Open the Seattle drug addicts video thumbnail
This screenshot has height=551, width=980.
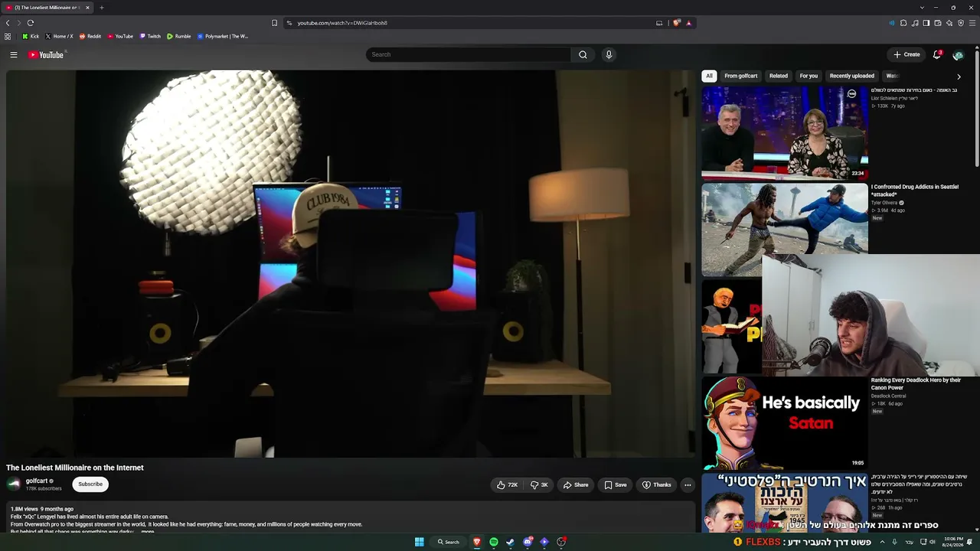pos(785,229)
